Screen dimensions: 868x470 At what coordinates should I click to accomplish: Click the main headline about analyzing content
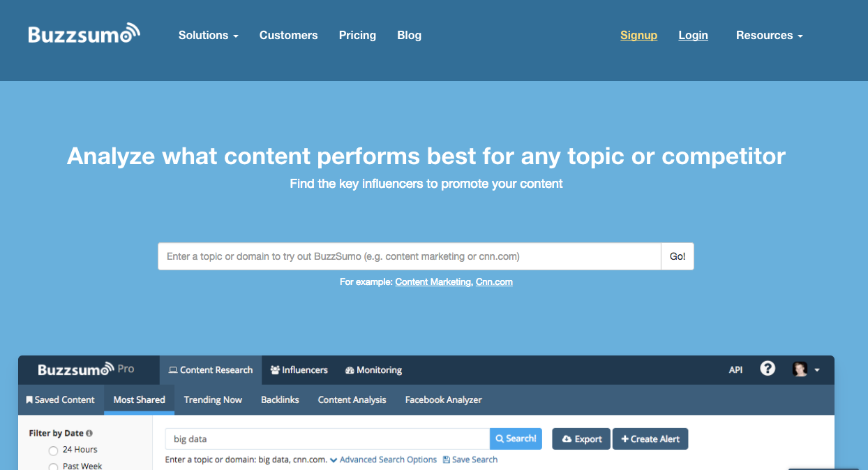coord(426,156)
